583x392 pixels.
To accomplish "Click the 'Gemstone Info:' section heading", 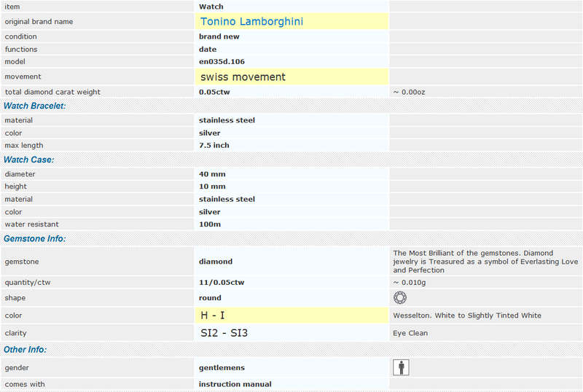I will pos(34,239).
